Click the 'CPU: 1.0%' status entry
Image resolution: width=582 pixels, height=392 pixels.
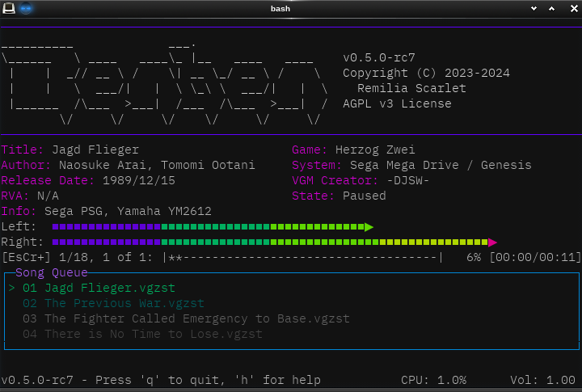433,380
